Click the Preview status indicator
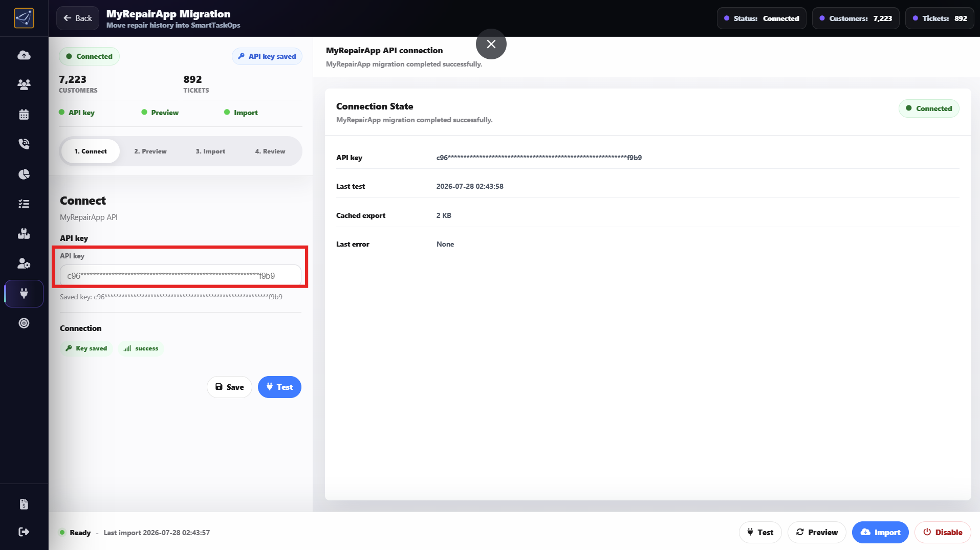Image resolution: width=980 pixels, height=550 pixels. tap(160, 113)
